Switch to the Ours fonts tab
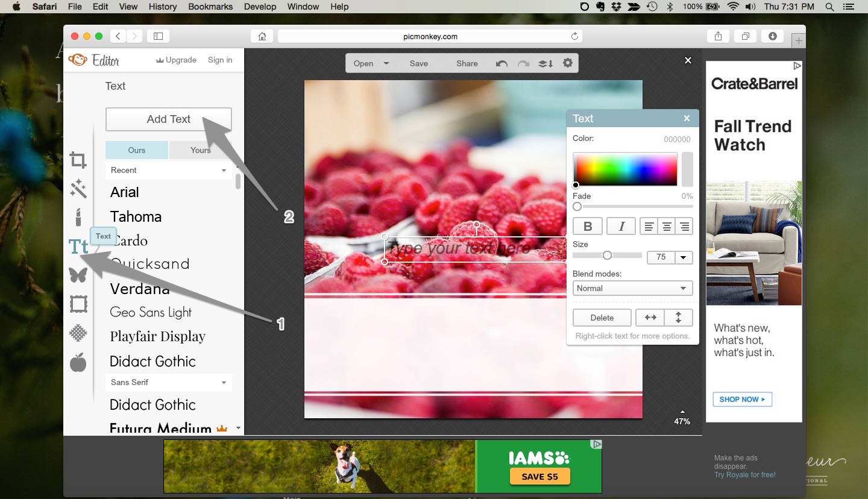The height and width of the screenshot is (499, 868). coord(137,150)
